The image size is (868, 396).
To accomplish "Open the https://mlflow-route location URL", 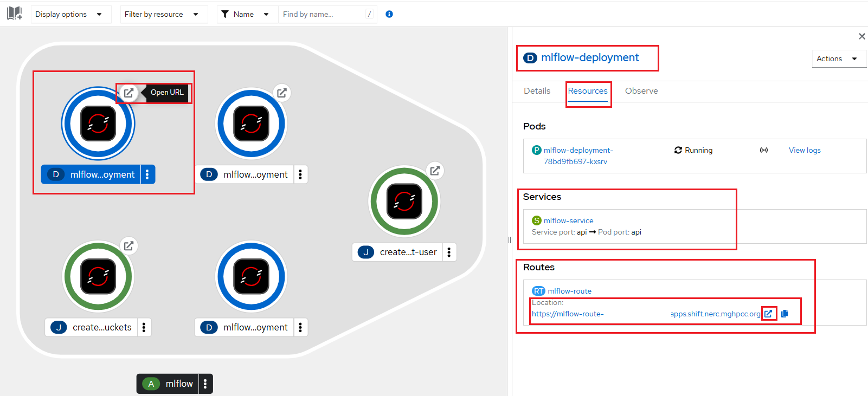I will [x=646, y=314].
